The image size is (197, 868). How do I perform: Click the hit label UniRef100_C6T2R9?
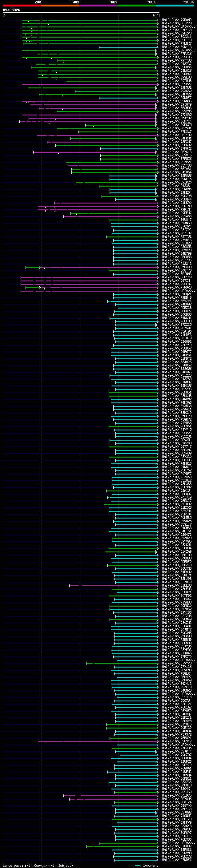177,23
